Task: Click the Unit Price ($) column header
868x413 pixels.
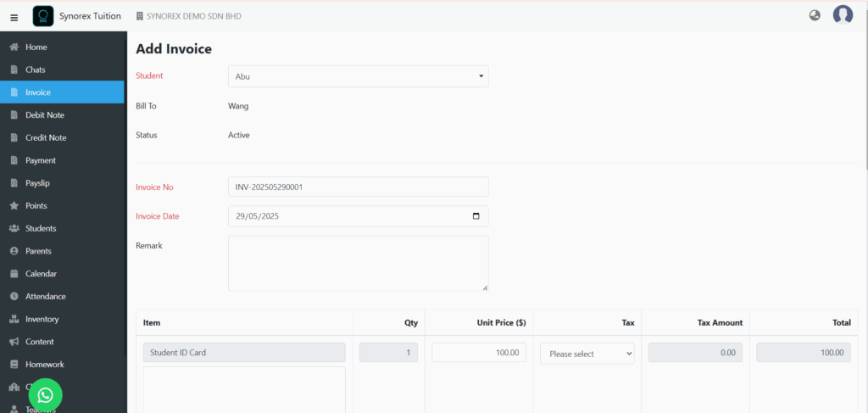Action: [502, 322]
